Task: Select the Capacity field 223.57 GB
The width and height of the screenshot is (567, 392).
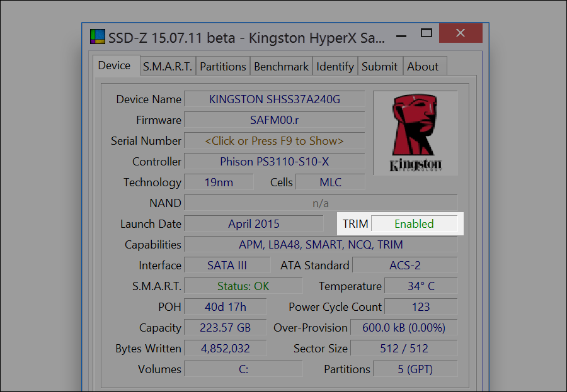Action: click(x=225, y=327)
